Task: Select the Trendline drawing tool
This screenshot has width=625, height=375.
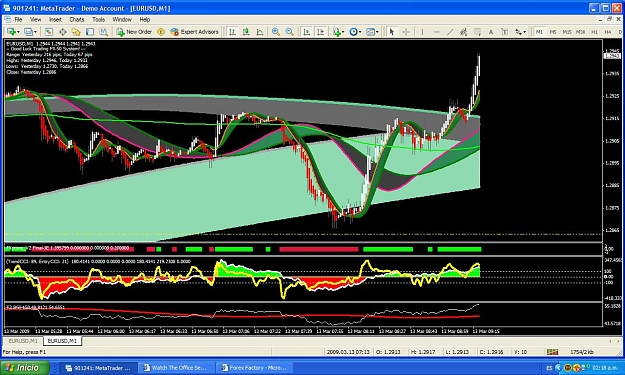Action: [x=450, y=32]
